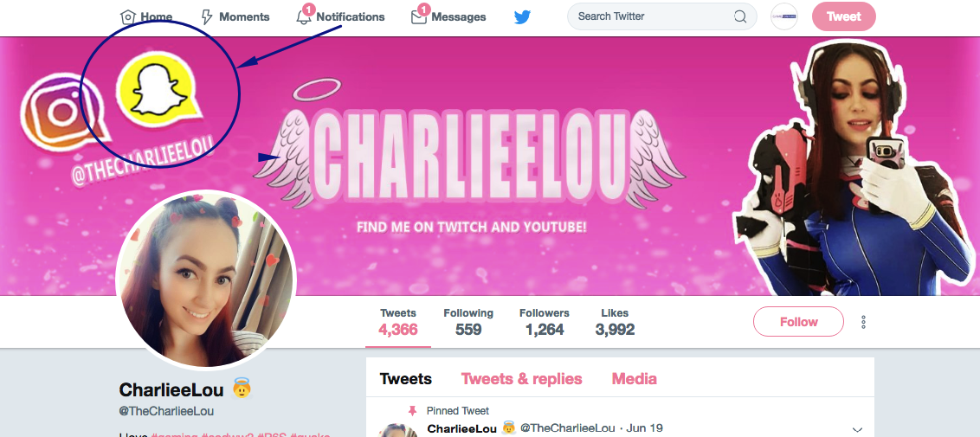This screenshot has height=437, width=980.
Task: Open the Following count of 559
Action: point(468,322)
